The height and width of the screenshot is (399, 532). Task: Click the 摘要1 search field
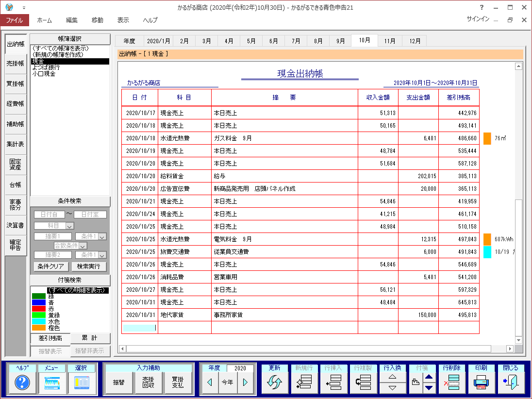[53, 236]
